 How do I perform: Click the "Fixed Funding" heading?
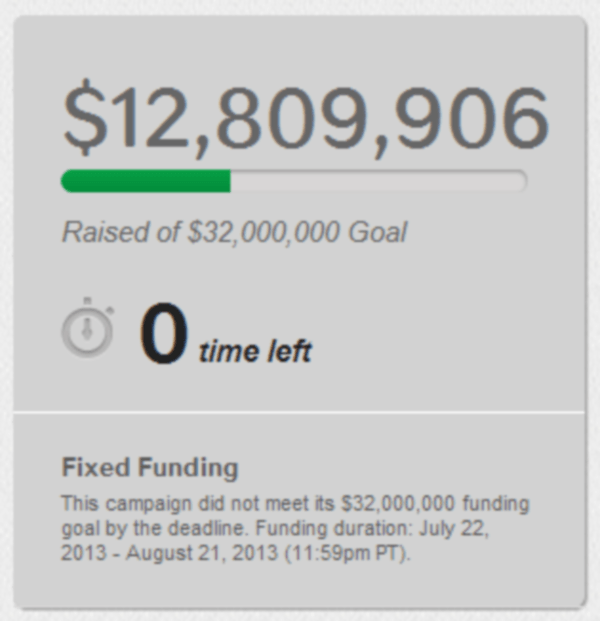point(150,468)
